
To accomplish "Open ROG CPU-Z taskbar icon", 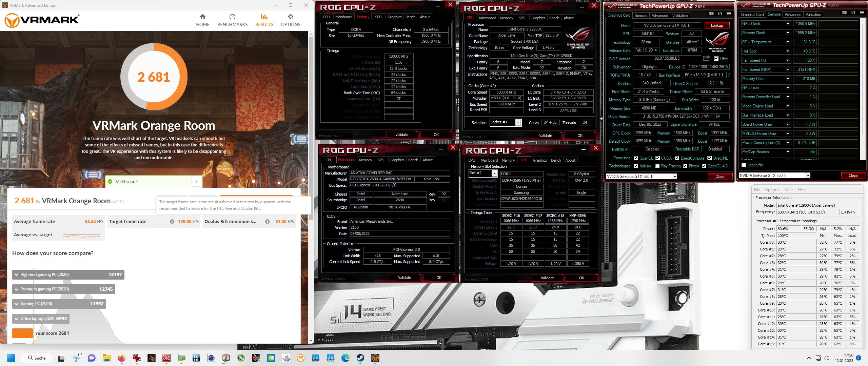I will tap(166, 358).
